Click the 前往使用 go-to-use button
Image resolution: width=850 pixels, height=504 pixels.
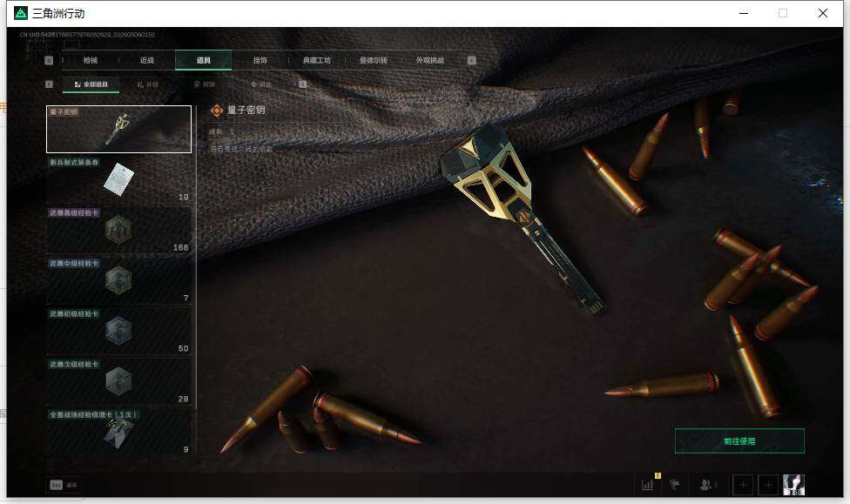click(739, 441)
